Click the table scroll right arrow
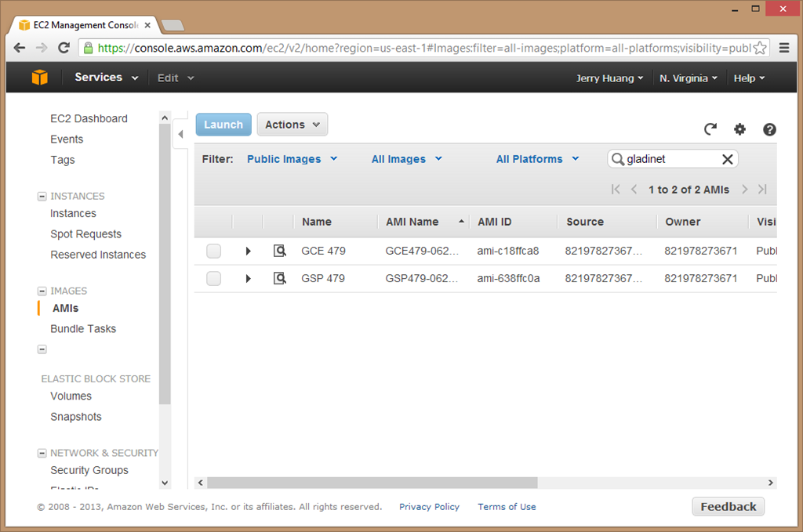803x532 pixels. pos(770,483)
